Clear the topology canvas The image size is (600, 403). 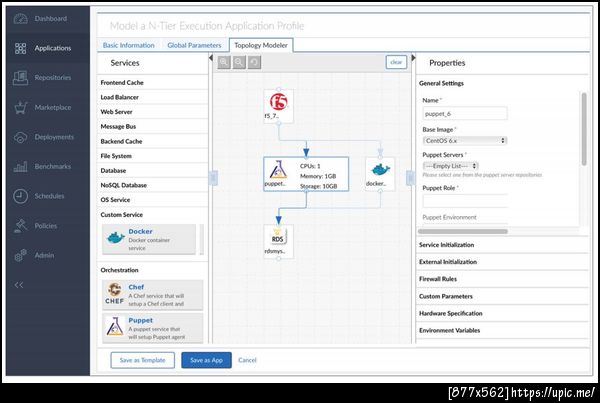(396, 62)
